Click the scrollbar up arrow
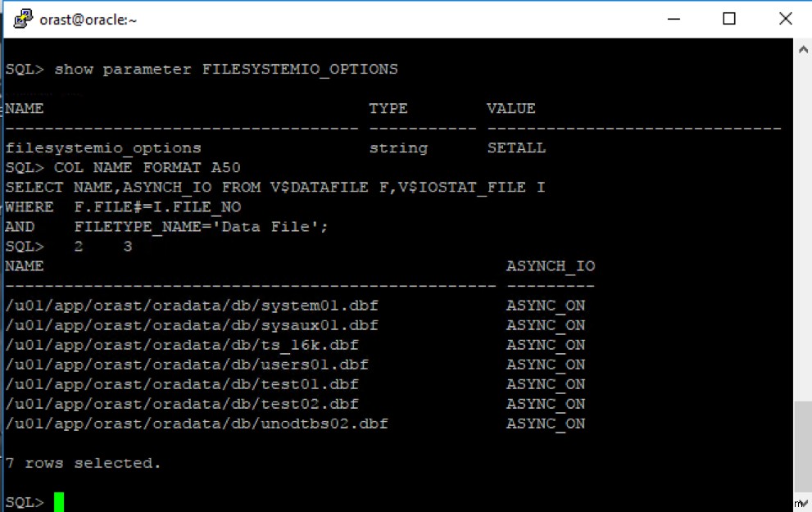 click(x=803, y=50)
